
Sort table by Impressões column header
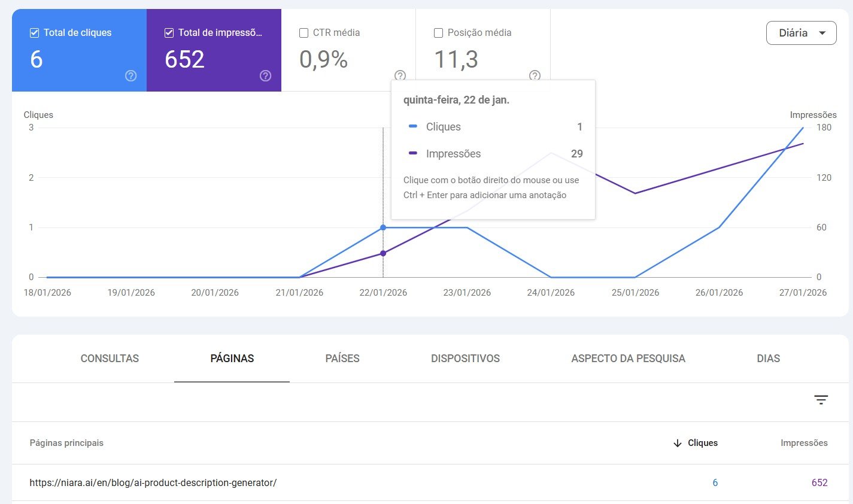(803, 443)
